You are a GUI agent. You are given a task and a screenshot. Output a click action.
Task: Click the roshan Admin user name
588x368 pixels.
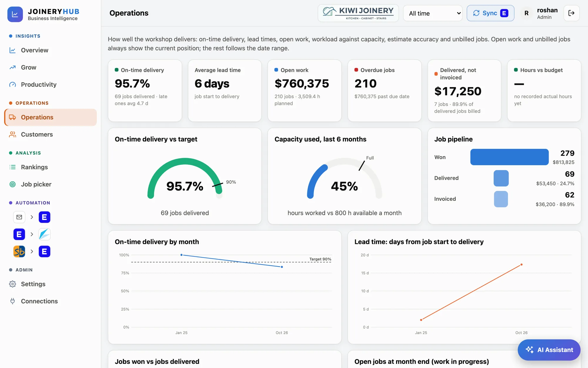pos(547,13)
